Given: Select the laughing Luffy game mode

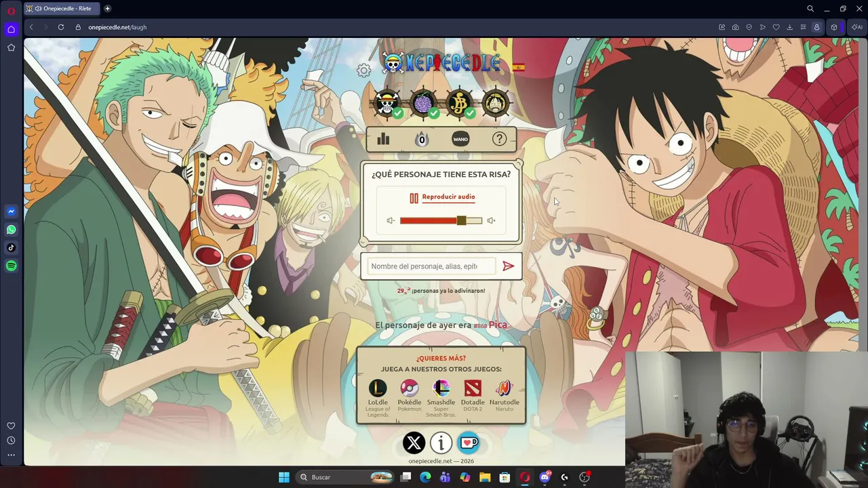Looking at the screenshot, I should pyautogui.click(x=496, y=103).
